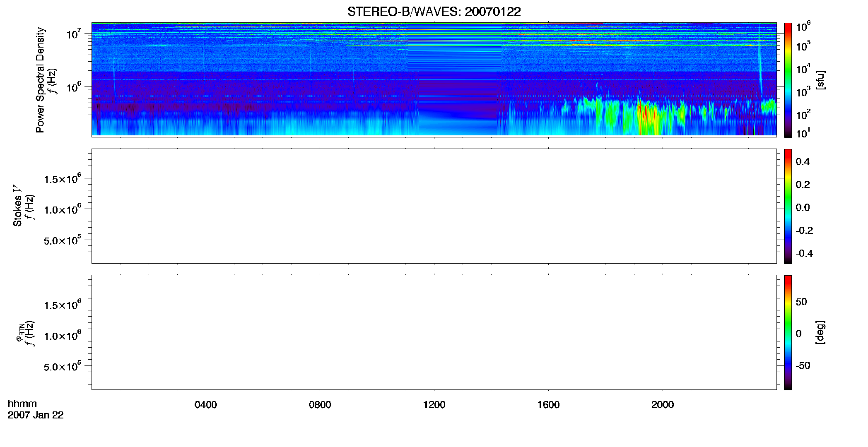Image resolution: width=868 pixels, height=447 pixels.
Task: Click the STEREO-B/WAVES: 20070122 plot title
Action: [x=434, y=12]
